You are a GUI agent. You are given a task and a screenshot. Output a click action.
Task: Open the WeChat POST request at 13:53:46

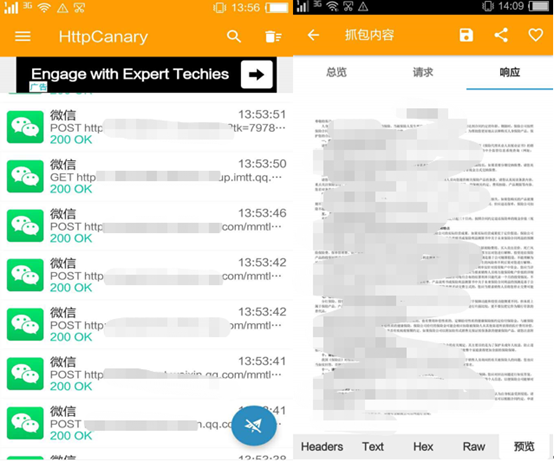(x=146, y=226)
